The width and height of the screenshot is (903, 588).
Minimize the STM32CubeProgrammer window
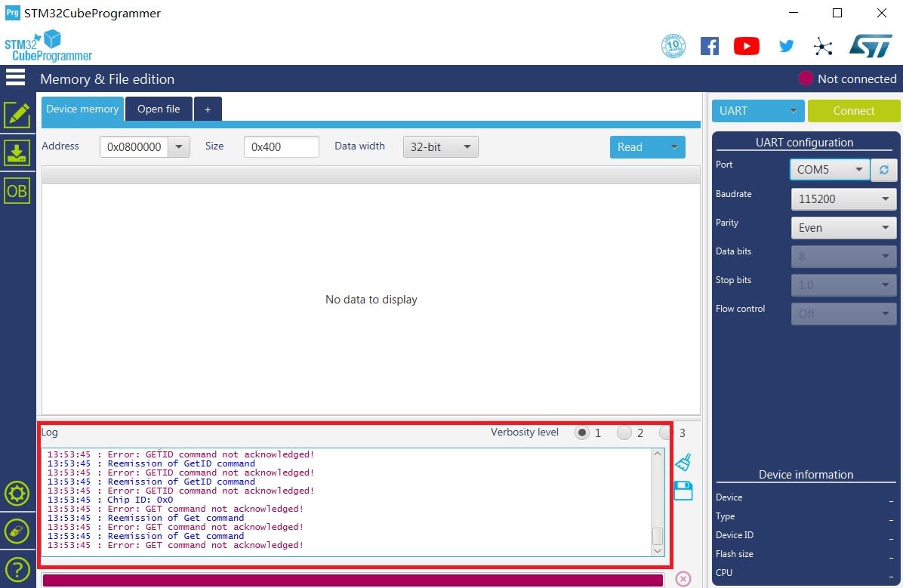pos(794,13)
